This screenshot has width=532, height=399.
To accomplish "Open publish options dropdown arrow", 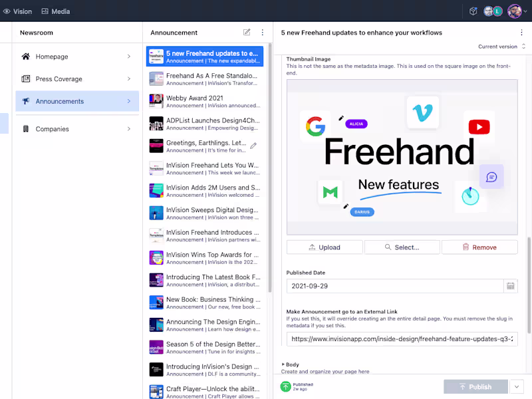I will 517,387.
